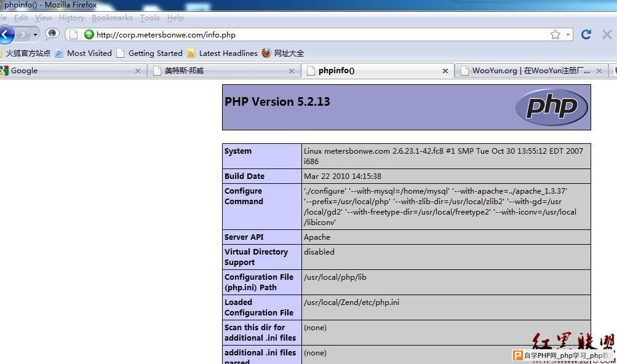Open the Getting Started bookmark

pos(156,53)
